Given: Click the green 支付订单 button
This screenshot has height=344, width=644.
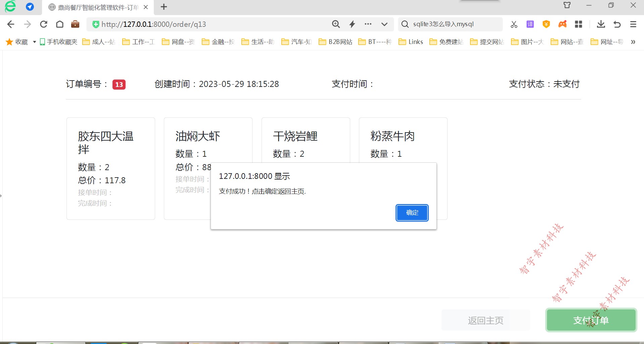Looking at the screenshot, I should click(591, 320).
